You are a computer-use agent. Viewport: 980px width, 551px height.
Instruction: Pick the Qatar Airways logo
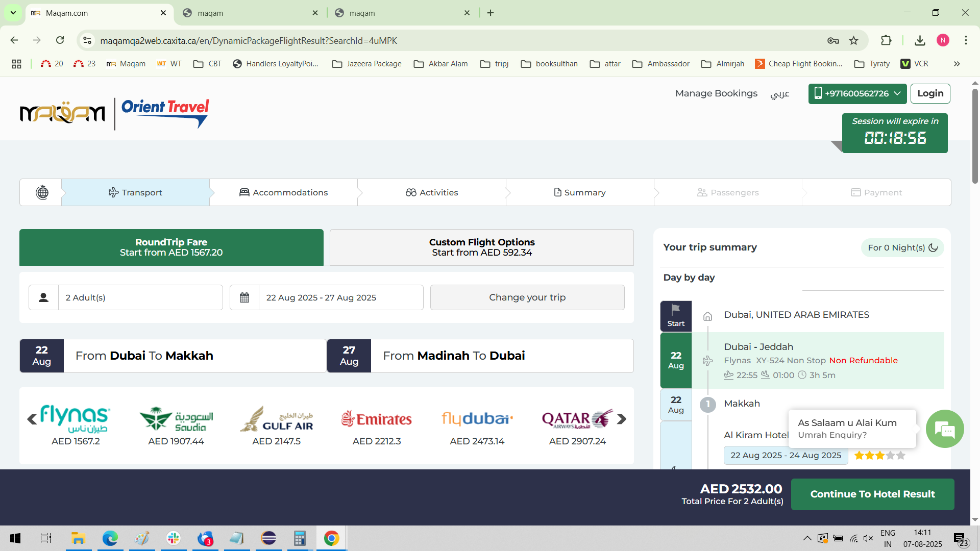click(577, 419)
